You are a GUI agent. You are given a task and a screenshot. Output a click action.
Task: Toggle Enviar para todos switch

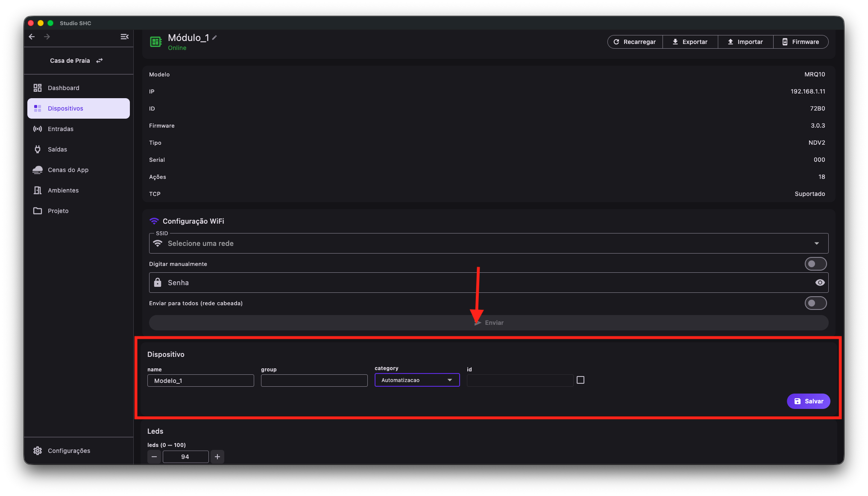[815, 303]
